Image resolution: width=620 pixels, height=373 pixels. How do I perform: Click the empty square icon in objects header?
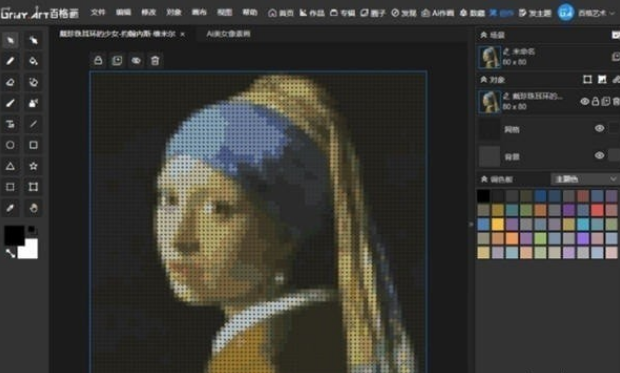point(588,80)
